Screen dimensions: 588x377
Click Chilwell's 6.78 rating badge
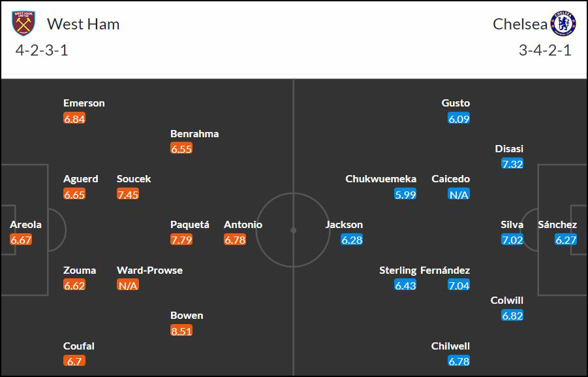[x=459, y=361]
